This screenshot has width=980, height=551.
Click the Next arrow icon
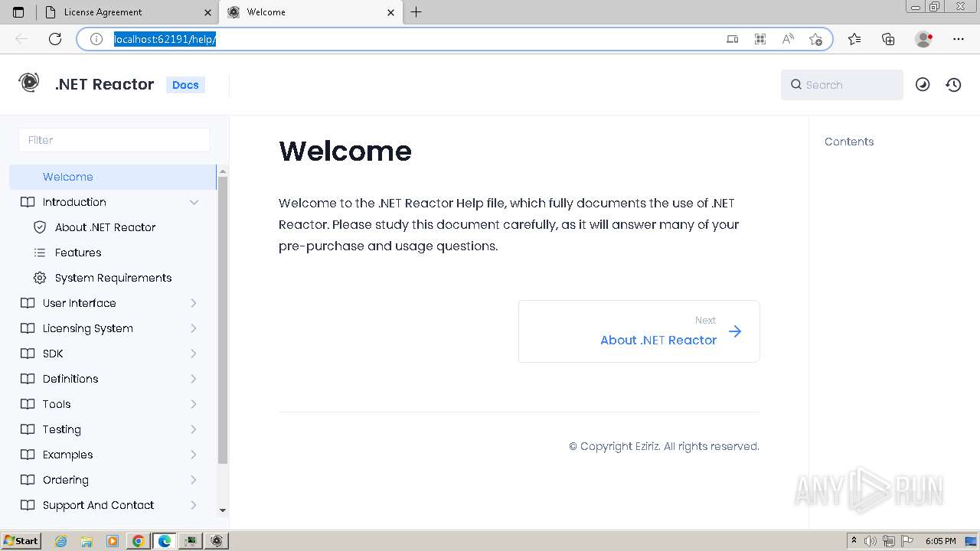(735, 331)
